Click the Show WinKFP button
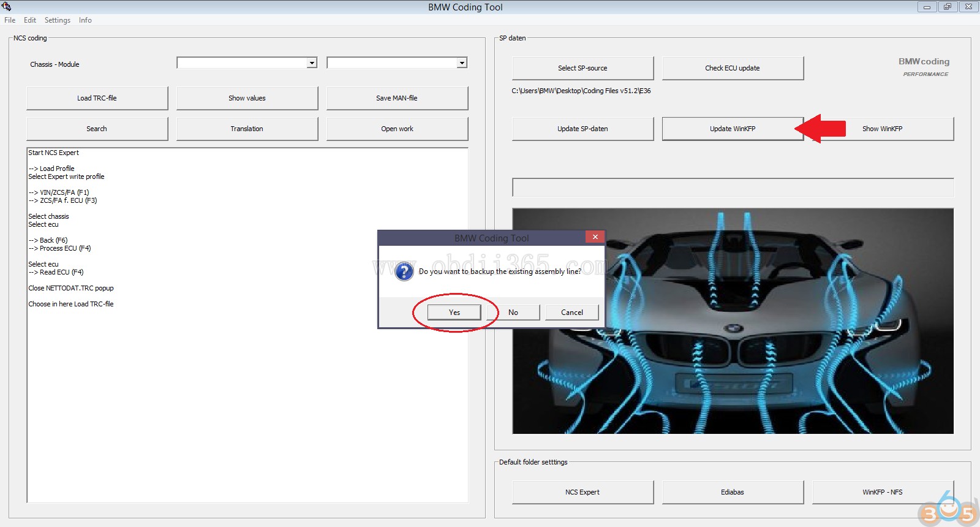 (883, 129)
